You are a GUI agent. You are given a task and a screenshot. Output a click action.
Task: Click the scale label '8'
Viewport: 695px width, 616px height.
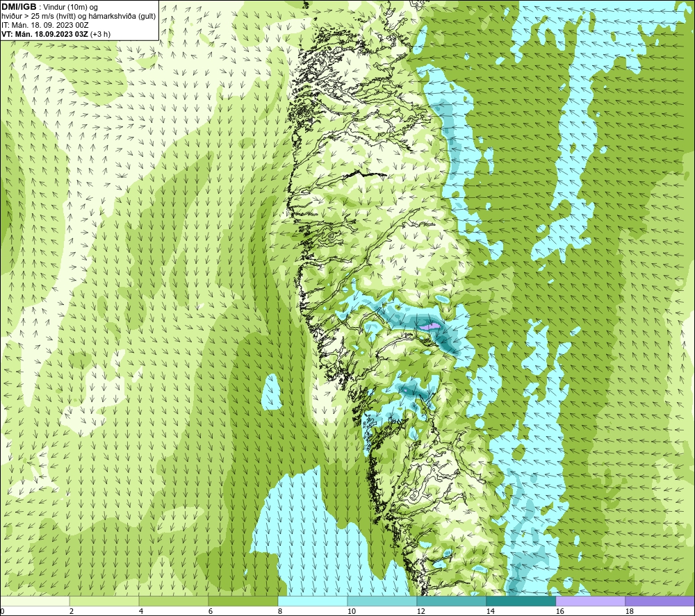pos(280,612)
